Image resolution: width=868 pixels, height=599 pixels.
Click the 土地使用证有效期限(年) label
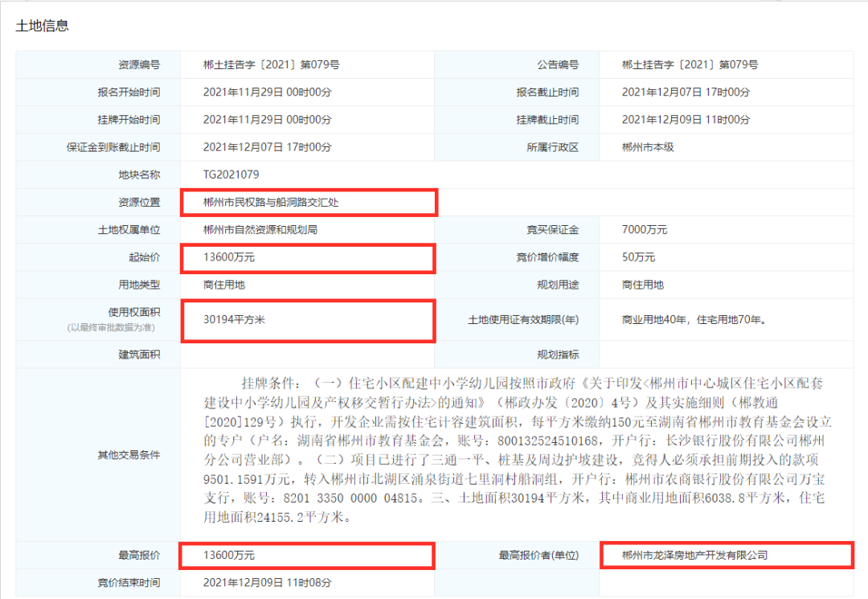tap(523, 320)
